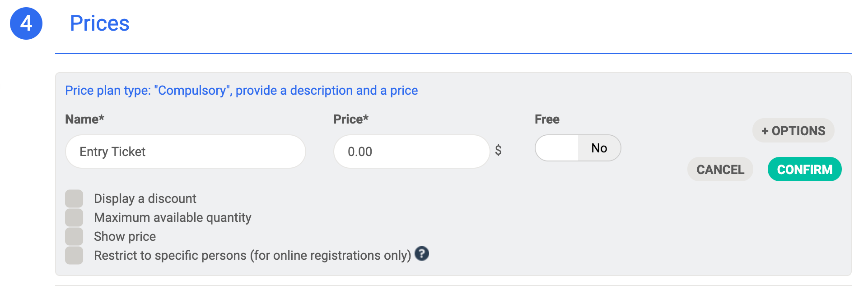Tick the Display a discount checkbox
This screenshot has height=294, width=868.
(74, 198)
